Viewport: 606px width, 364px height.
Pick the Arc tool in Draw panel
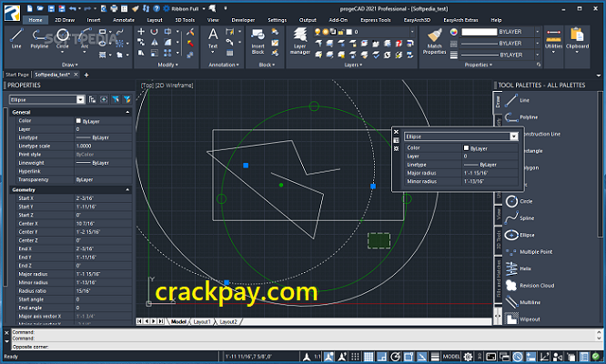(x=85, y=38)
